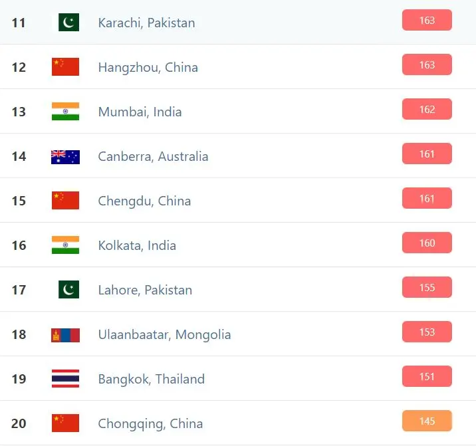Click the China flag beside Hangzhou
The width and height of the screenshot is (476, 448).
(66, 66)
